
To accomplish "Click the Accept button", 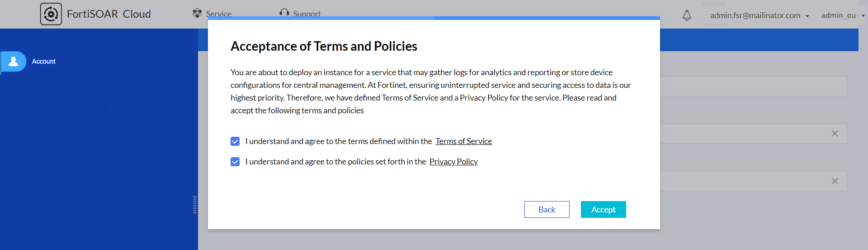I will 603,209.
